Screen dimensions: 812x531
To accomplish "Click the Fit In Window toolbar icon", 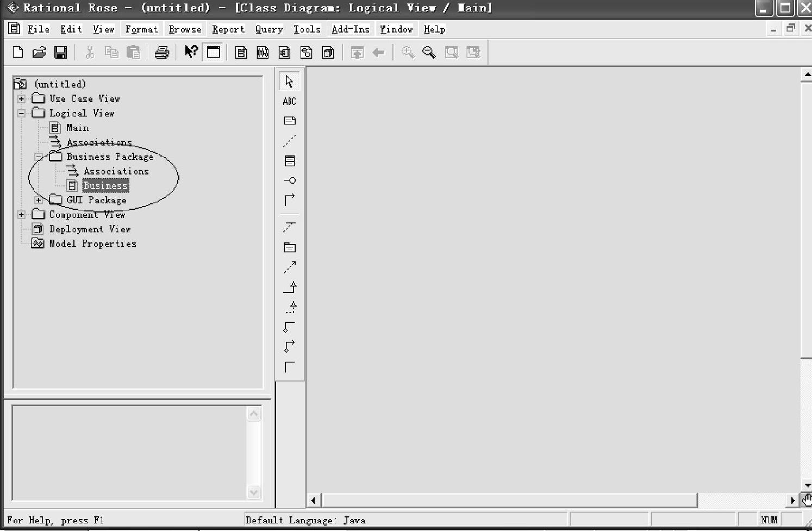I will (x=451, y=52).
